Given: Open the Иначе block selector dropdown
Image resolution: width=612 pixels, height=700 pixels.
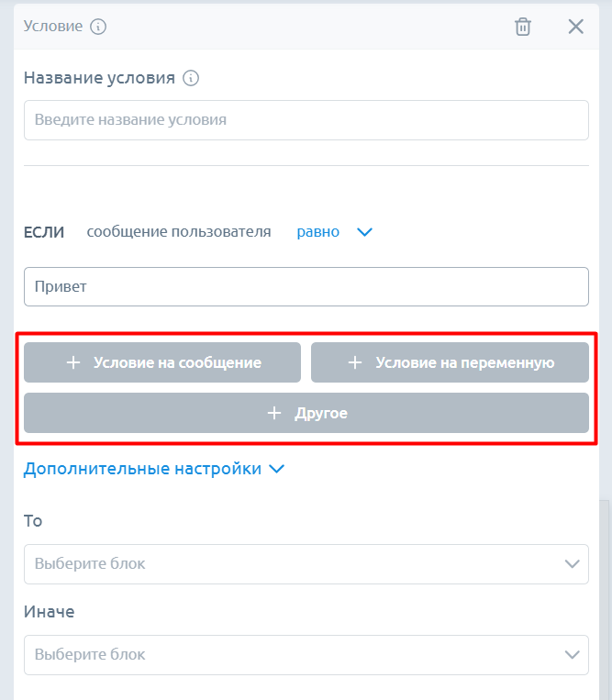Looking at the screenshot, I should pos(294,655).
